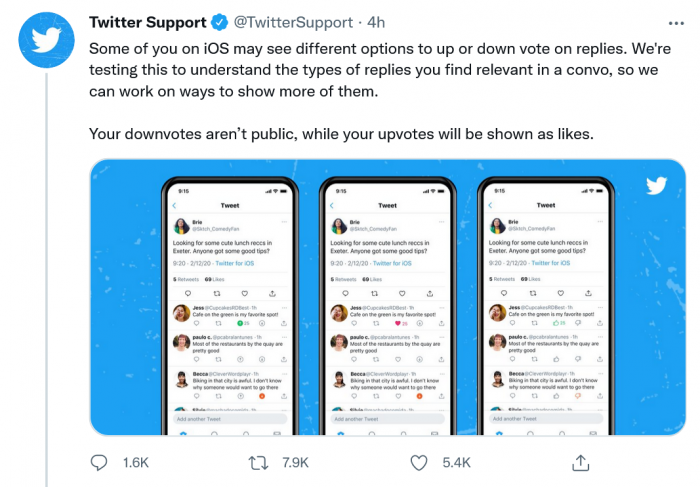Click the white Twitter bird in image

[656, 186]
